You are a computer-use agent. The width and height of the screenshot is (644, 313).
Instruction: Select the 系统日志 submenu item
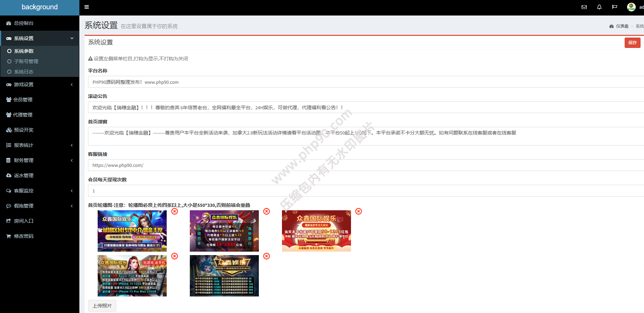click(24, 72)
